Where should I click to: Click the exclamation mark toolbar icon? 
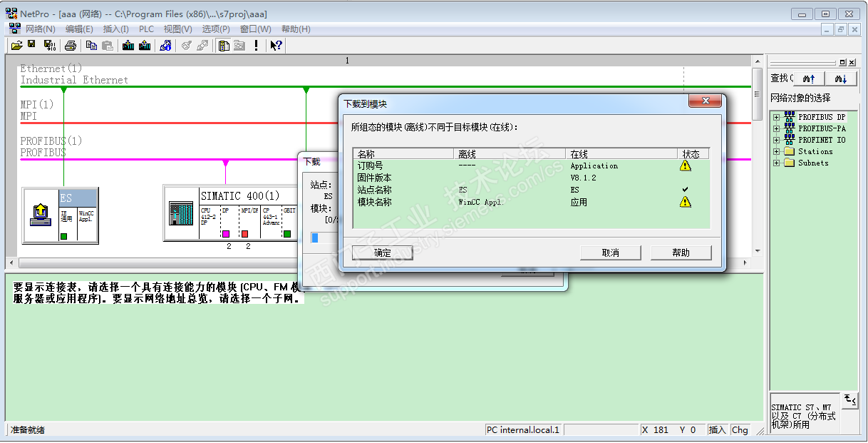click(256, 45)
